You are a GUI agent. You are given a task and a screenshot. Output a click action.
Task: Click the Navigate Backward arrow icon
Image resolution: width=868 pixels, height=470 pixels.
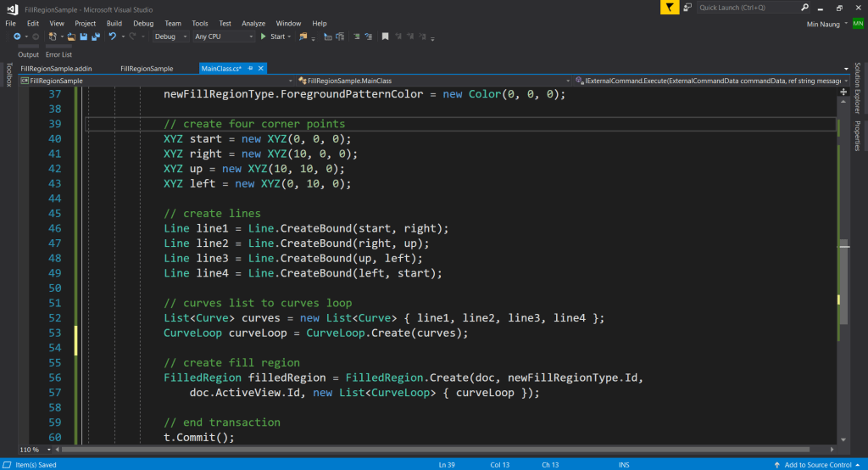[x=16, y=36]
